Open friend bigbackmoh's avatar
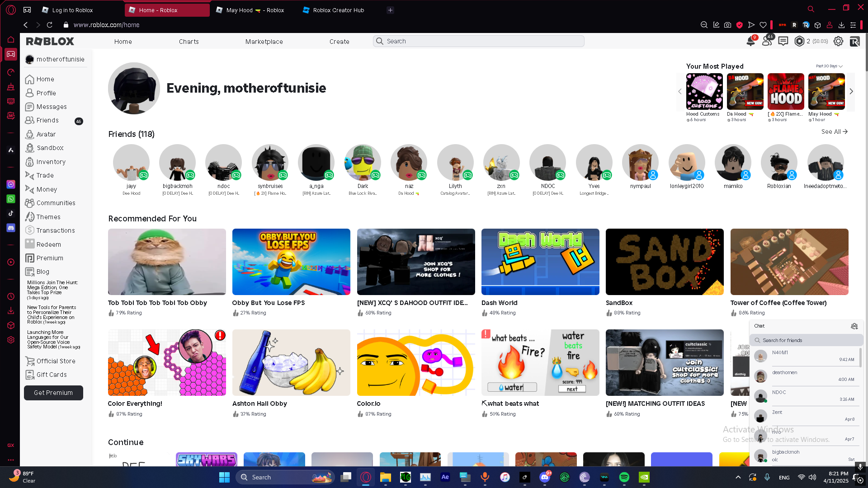868x488 pixels. coord(177,163)
